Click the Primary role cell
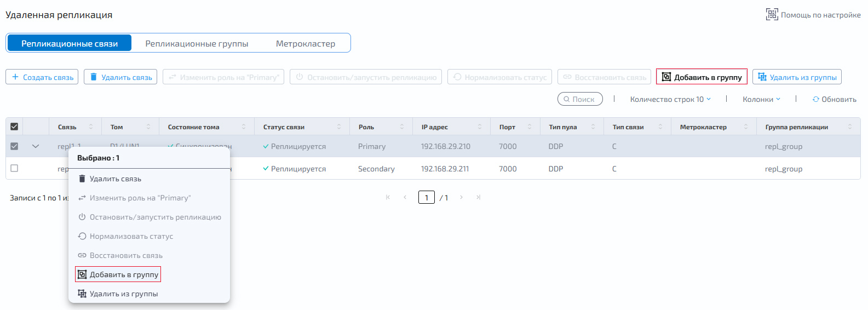The height and width of the screenshot is (310, 868). (x=372, y=146)
